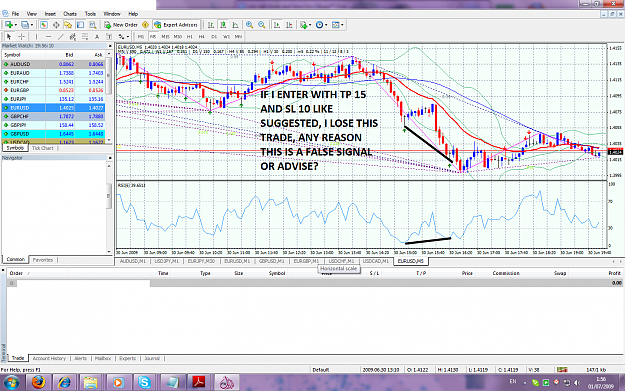Screen dimensions: 625x391
Task: Select the Text tool marked A
Action: (97, 37)
